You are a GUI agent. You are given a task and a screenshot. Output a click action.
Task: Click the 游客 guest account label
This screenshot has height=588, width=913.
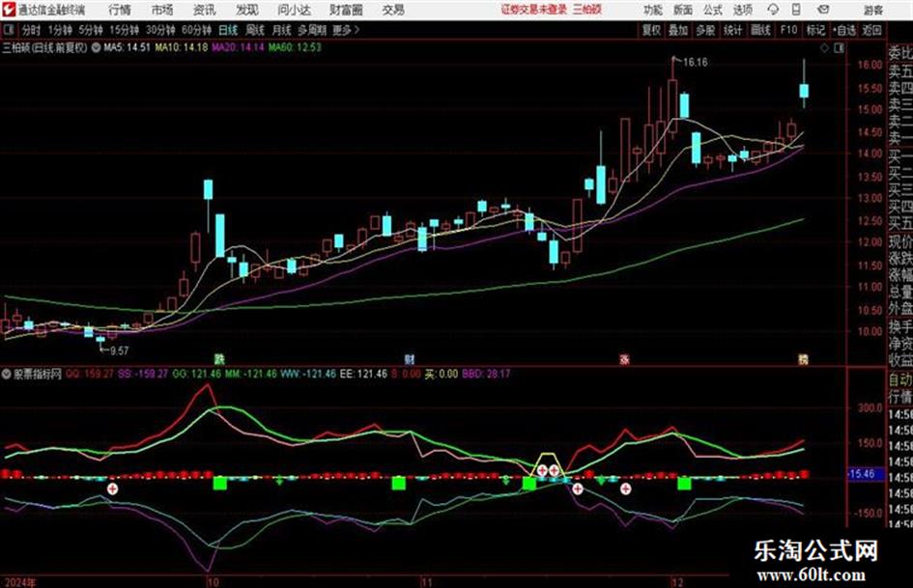coord(872,10)
